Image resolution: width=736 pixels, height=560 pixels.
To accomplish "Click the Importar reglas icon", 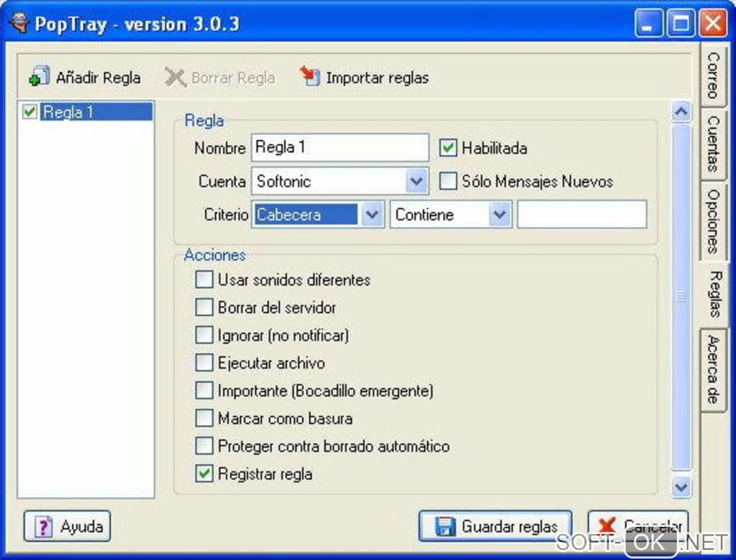I will pyautogui.click(x=310, y=76).
